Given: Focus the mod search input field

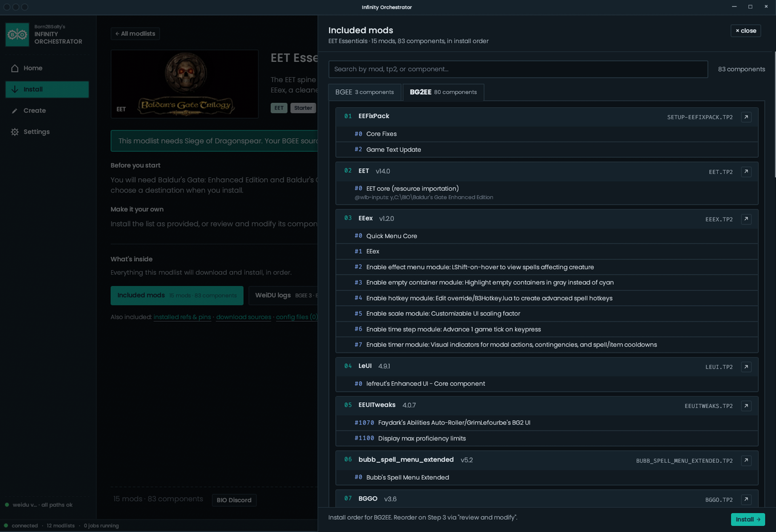Looking at the screenshot, I should coord(518,69).
